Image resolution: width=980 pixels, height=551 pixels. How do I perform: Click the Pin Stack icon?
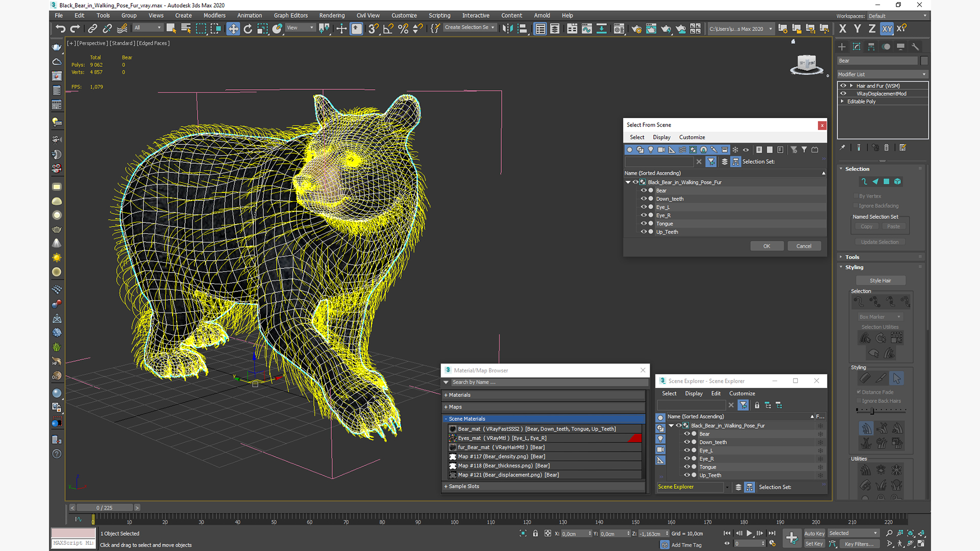pos(842,147)
